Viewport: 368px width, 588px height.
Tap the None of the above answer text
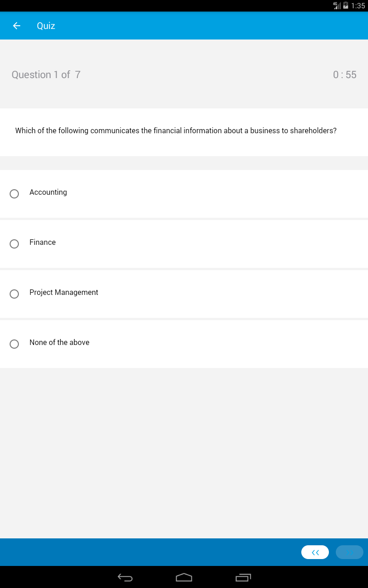point(59,342)
